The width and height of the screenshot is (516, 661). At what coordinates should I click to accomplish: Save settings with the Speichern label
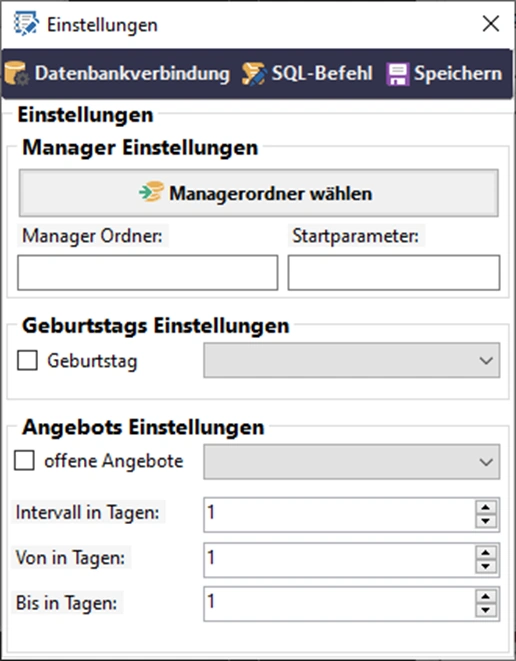pyautogui.click(x=458, y=73)
